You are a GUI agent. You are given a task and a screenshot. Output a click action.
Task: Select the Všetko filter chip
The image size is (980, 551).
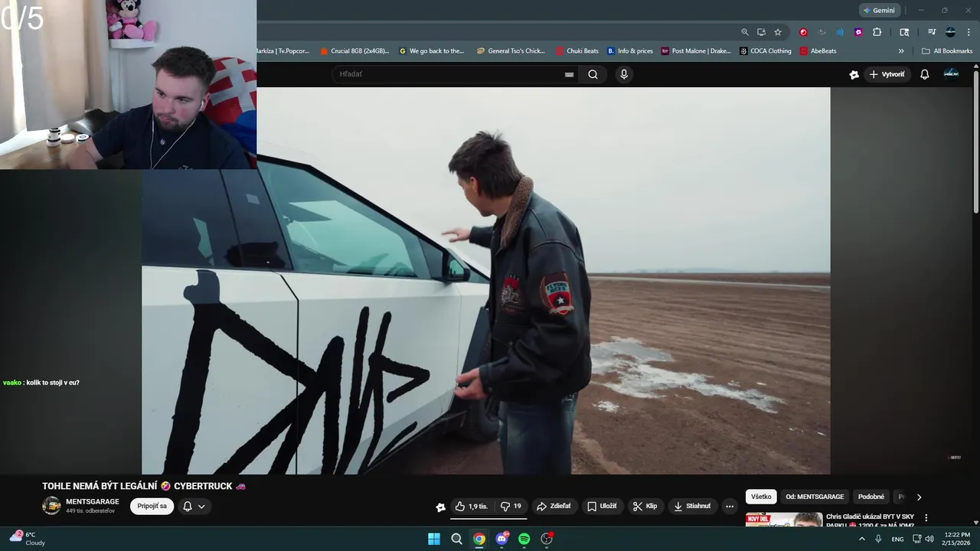[x=761, y=497]
